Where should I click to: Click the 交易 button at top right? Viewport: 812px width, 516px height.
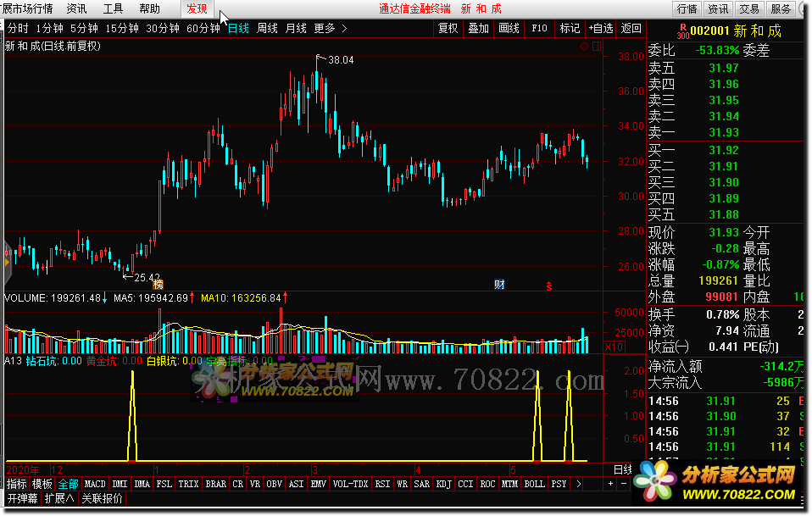click(x=748, y=8)
